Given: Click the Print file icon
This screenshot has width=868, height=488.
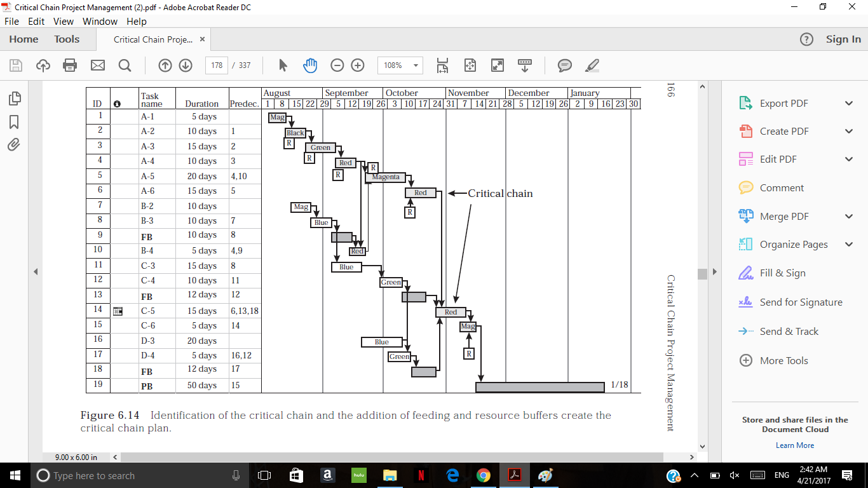Looking at the screenshot, I should (70, 65).
